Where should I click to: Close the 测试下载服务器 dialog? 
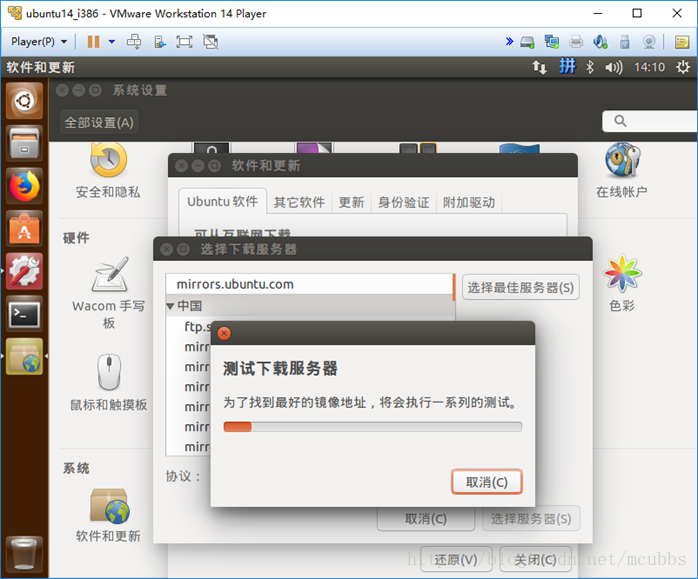click(224, 333)
